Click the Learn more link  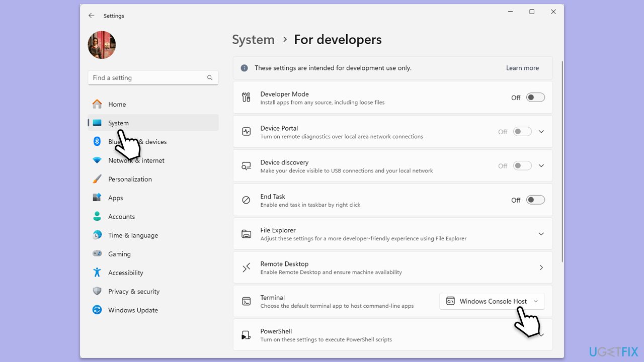click(522, 68)
